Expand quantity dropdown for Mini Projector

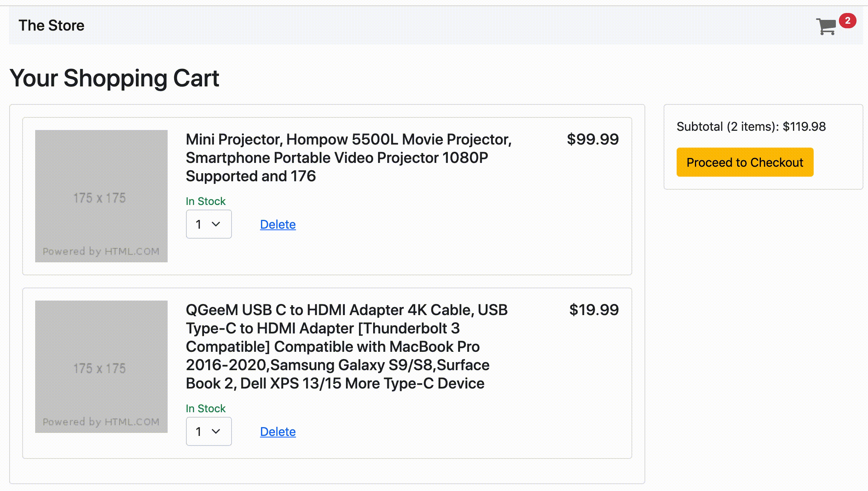point(209,224)
